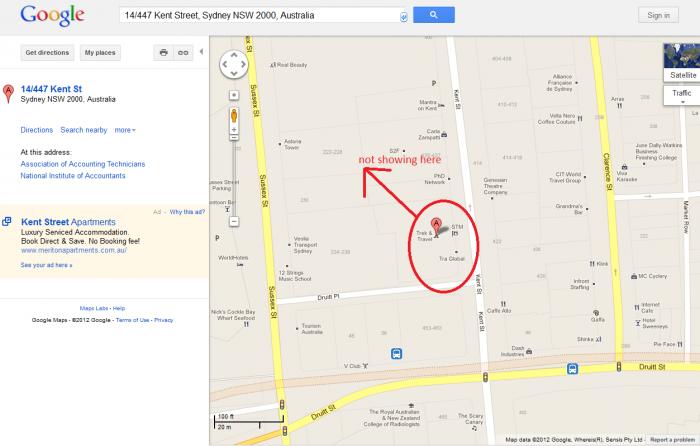Image resolution: width=700 pixels, height=446 pixels.
Task: Open the Kent Street Apartments ad link
Action: point(68,222)
